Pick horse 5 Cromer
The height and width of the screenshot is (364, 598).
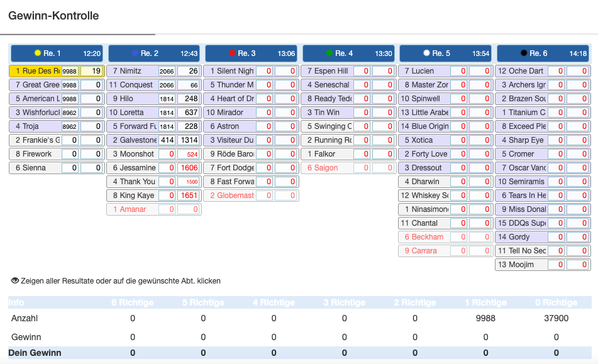click(543, 154)
